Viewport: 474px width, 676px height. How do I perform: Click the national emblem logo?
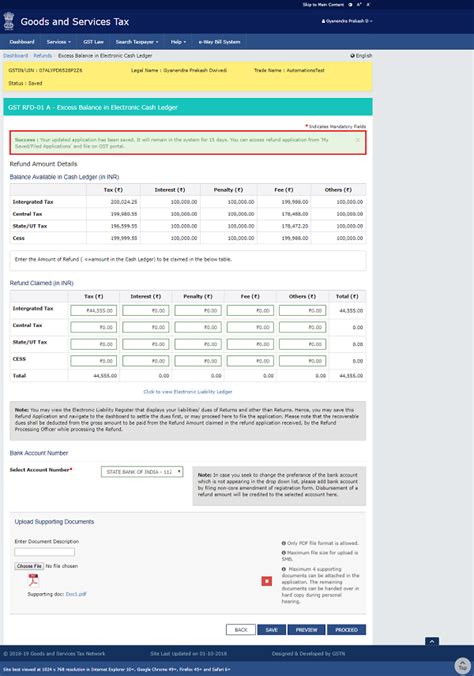(x=9, y=21)
